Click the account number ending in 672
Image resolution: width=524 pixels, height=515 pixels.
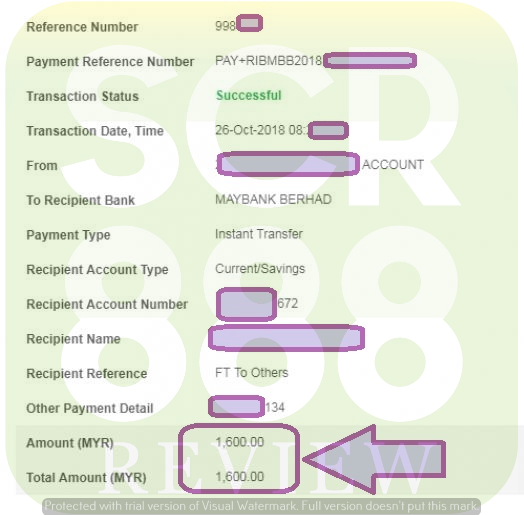click(257, 304)
